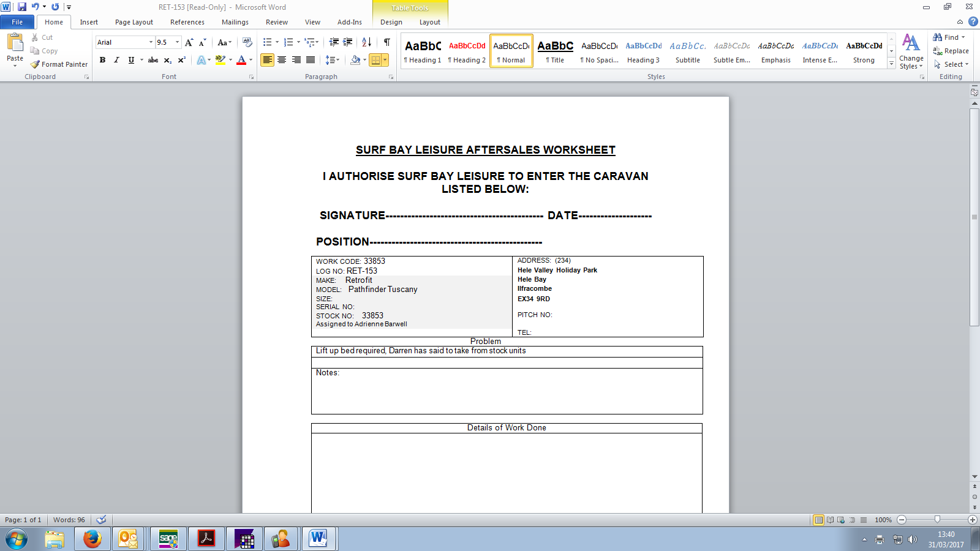The width and height of the screenshot is (980, 551).
Task: Toggle Italic formatting
Action: 116,60
